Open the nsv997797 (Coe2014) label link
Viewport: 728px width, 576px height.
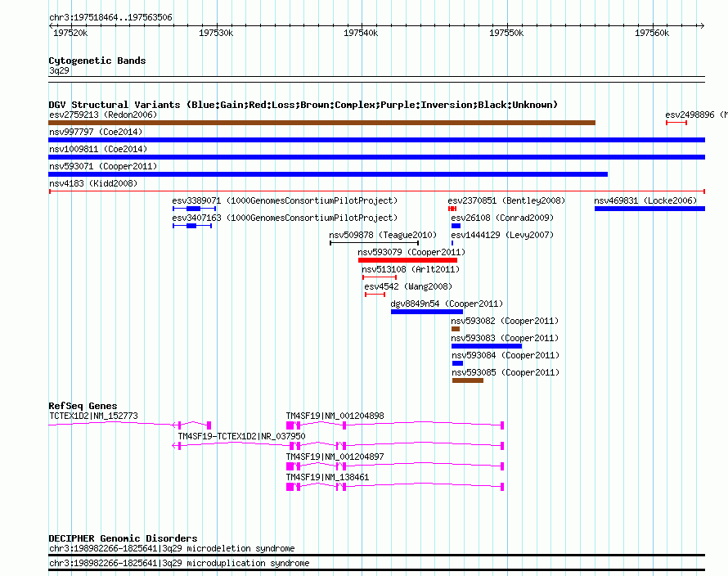(96, 132)
